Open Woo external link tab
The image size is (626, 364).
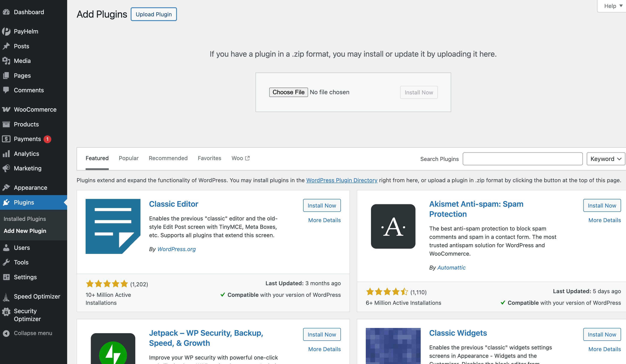(240, 158)
